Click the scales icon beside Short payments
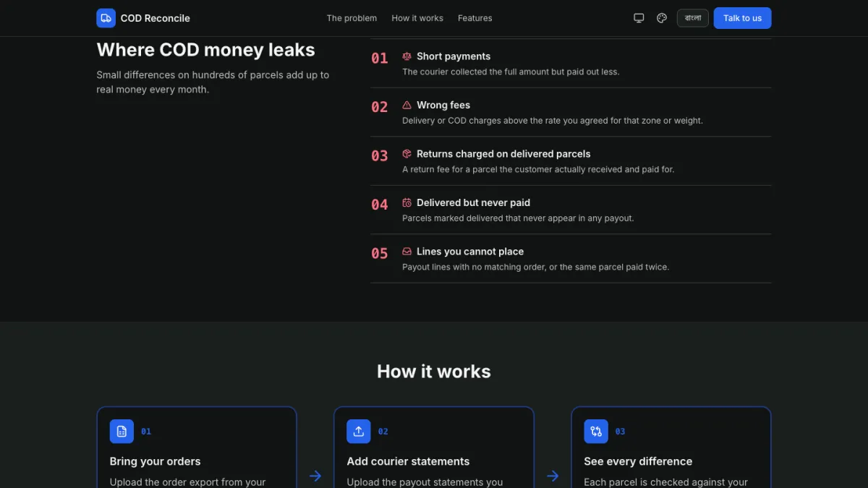This screenshot has width=868, height=488. click(407, 56)
